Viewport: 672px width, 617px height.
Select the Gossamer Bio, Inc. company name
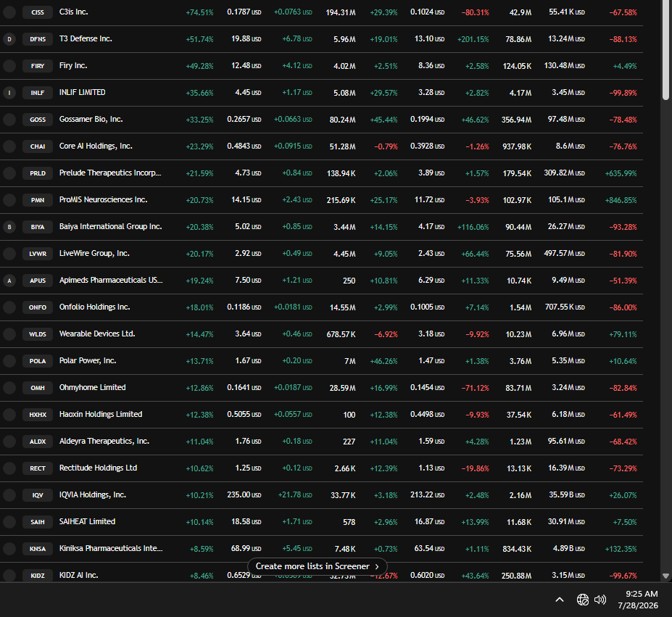tap(91, 119)
